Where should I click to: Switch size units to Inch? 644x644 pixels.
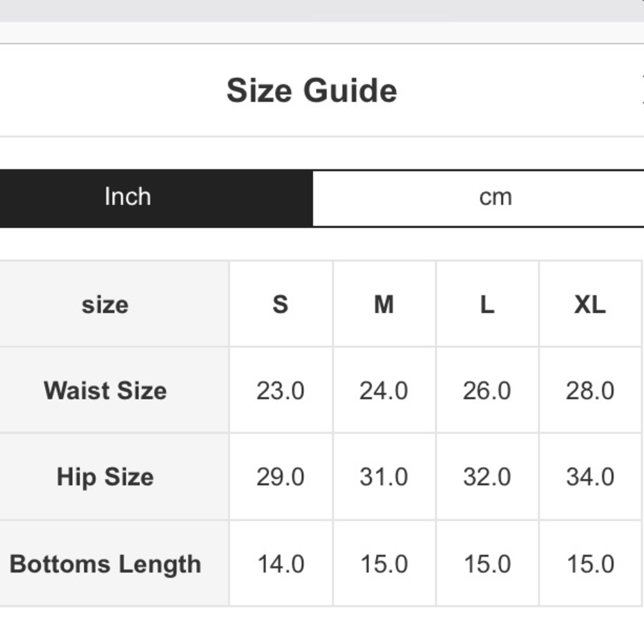coord(156,198)
